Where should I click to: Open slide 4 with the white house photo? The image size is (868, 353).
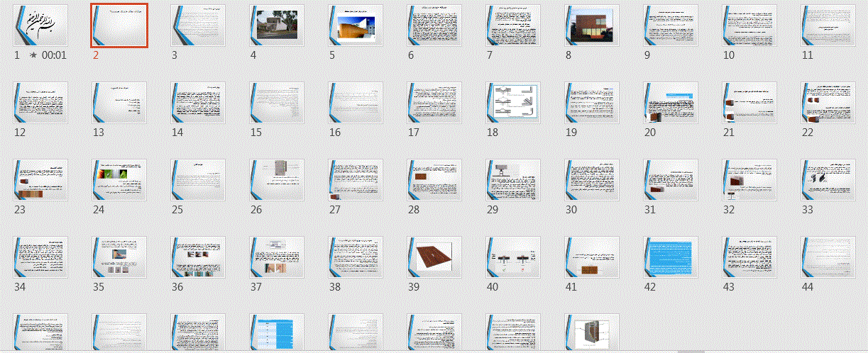coord(278,26)
